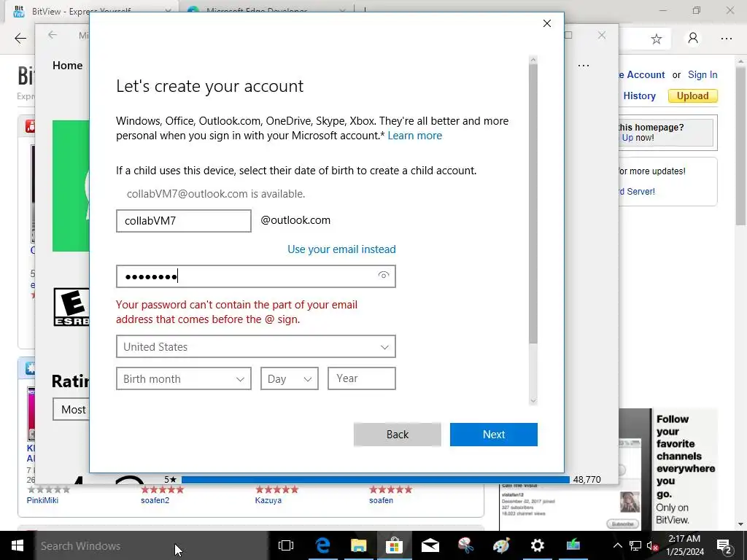
Task: Click the Subscribe button in BitView ad
Action: pyautogui.click(x=622, y=524)
